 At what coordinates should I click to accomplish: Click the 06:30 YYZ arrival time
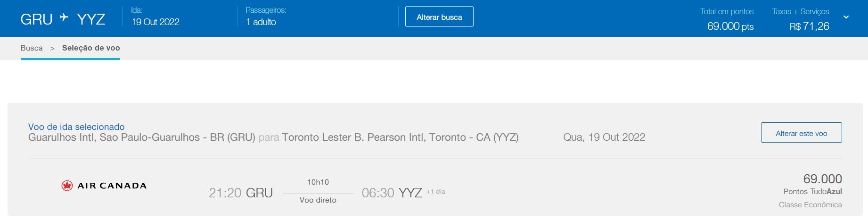392,193
